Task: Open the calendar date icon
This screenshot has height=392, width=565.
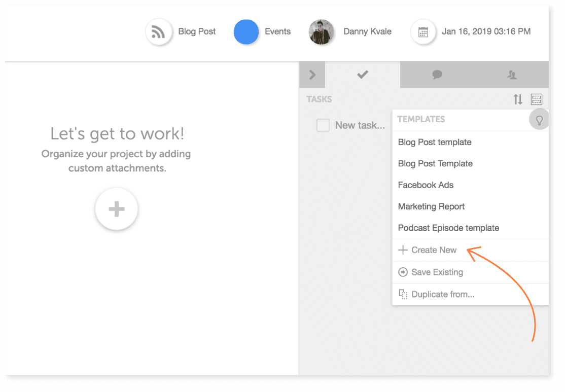Action: tap(423, 32)
